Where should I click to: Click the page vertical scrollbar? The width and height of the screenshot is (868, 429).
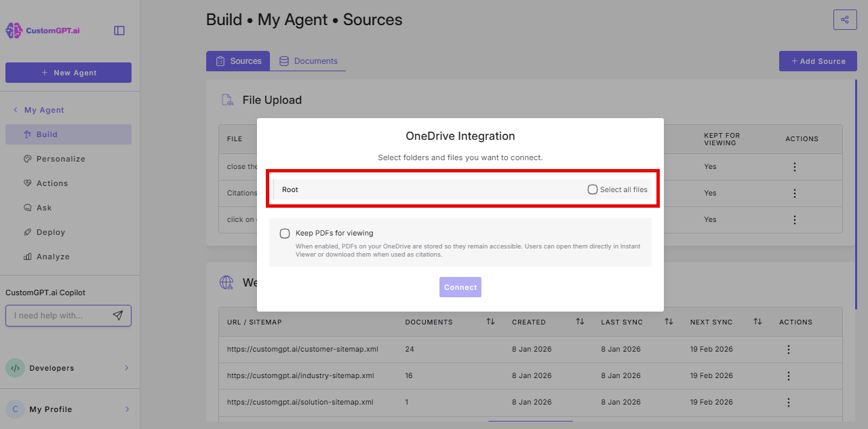click(x=856, y=195)
